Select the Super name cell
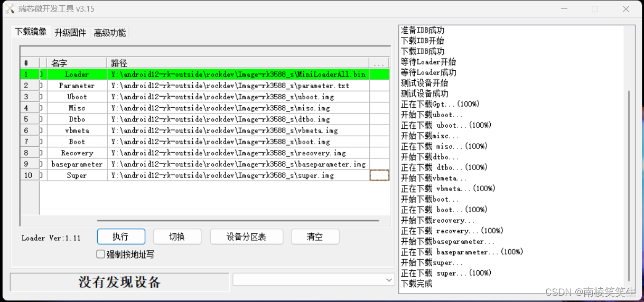The image size is (644, 302). click(77, 175)
